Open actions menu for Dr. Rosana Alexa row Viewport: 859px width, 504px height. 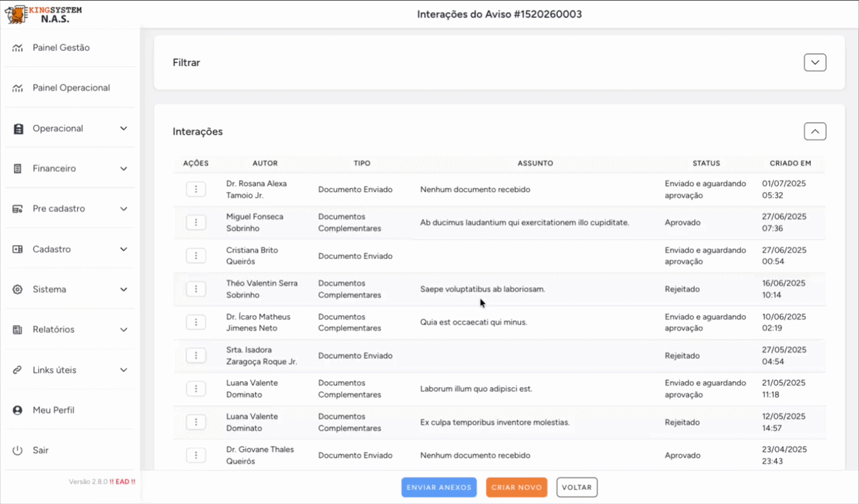(x=195, y=189)
